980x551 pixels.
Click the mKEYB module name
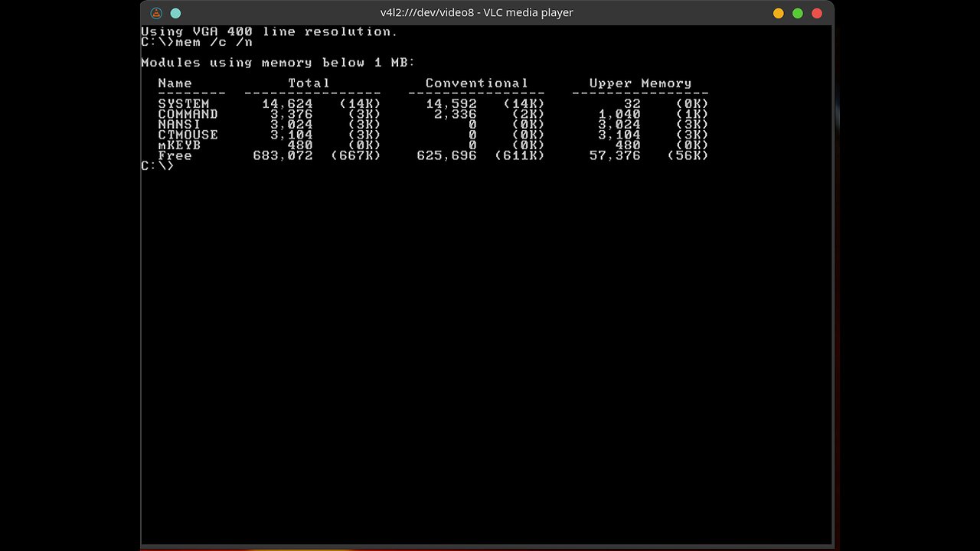180,145
